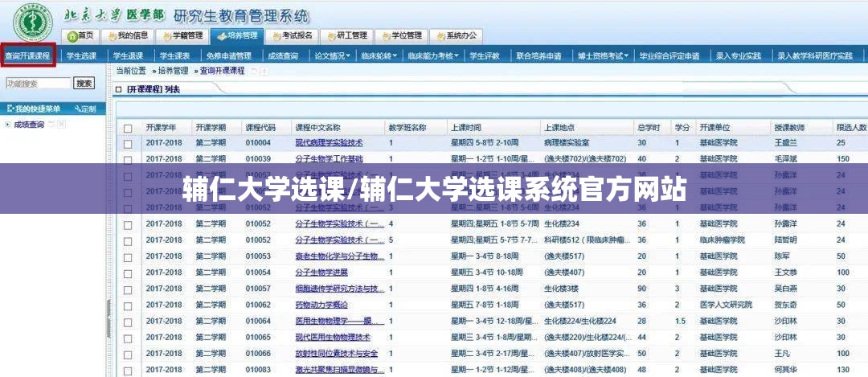Open the 临床轮转 dropdown menu

[x=379, y=56]
